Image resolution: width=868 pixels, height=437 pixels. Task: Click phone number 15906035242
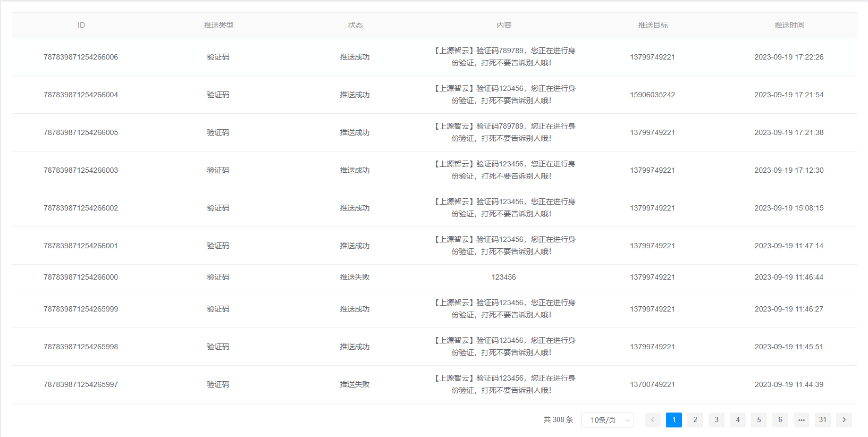click(x=652, y=95)
